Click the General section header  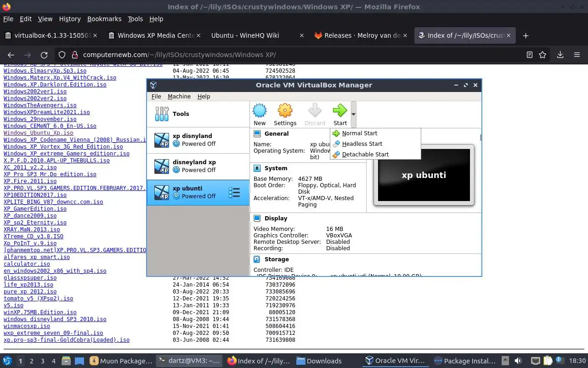click(277, 133)
